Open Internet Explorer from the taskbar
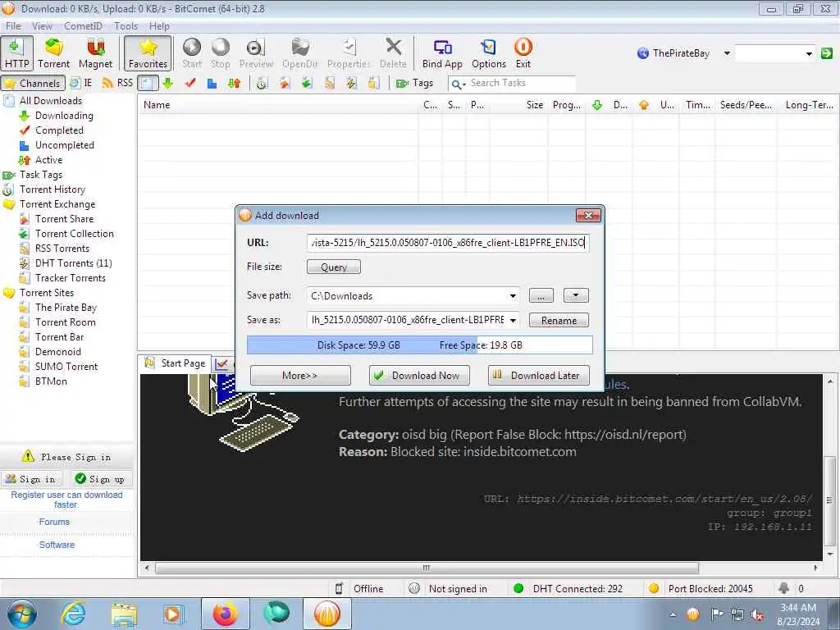The height and width of the screenshot is (630, 840). [73, 614]
